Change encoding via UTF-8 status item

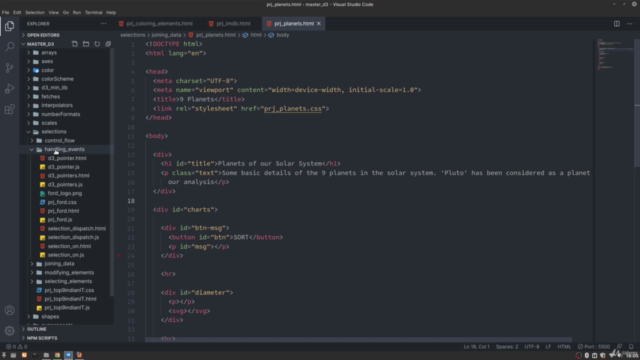pyautogui.click(x=532, y=347)
